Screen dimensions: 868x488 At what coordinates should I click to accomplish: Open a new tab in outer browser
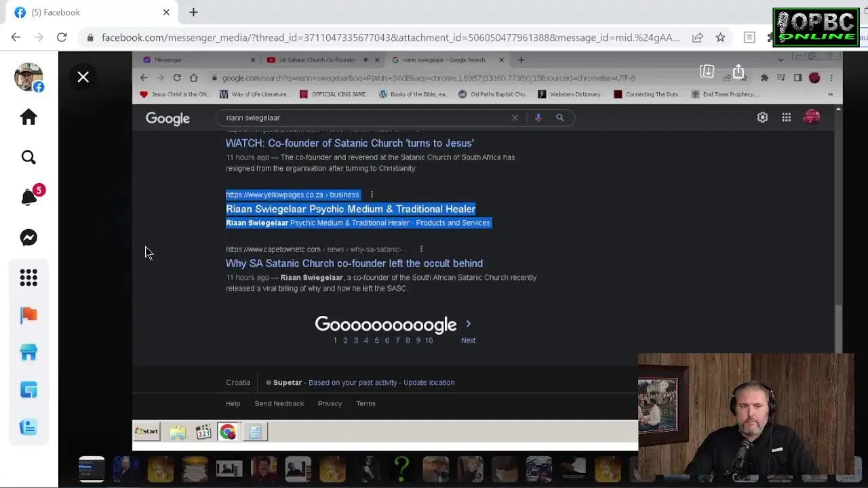point(193,12)
